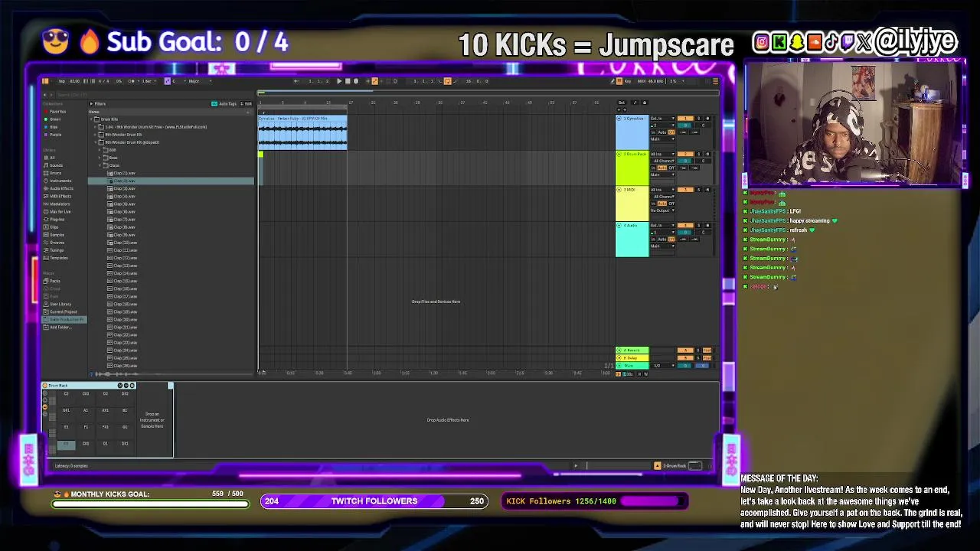Image resolution: width=980 pixels, height=551 pixels.
Task: Arm the 3 MIDI track for recording
Action: click(707, 190)
